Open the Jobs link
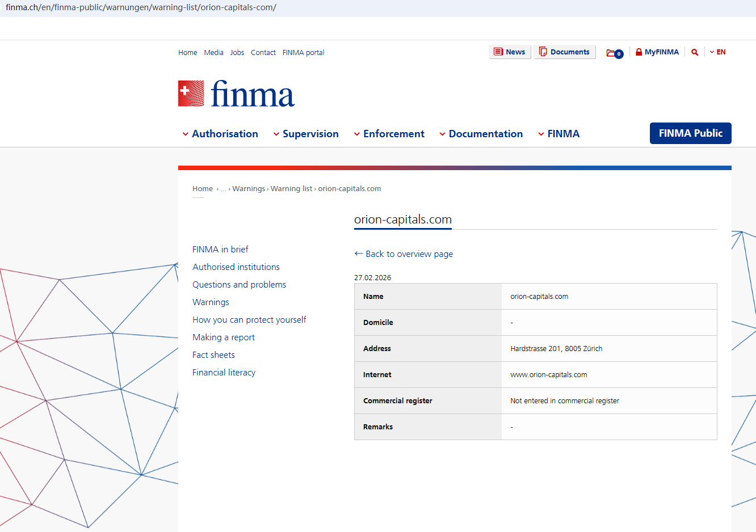The width and height of the screenshot is (756, 532). (237, 53)
